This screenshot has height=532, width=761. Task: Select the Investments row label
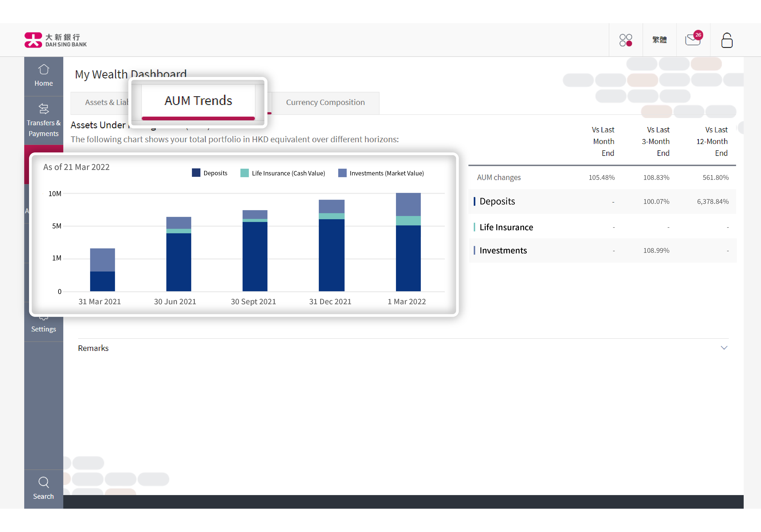tap(503, 250)
